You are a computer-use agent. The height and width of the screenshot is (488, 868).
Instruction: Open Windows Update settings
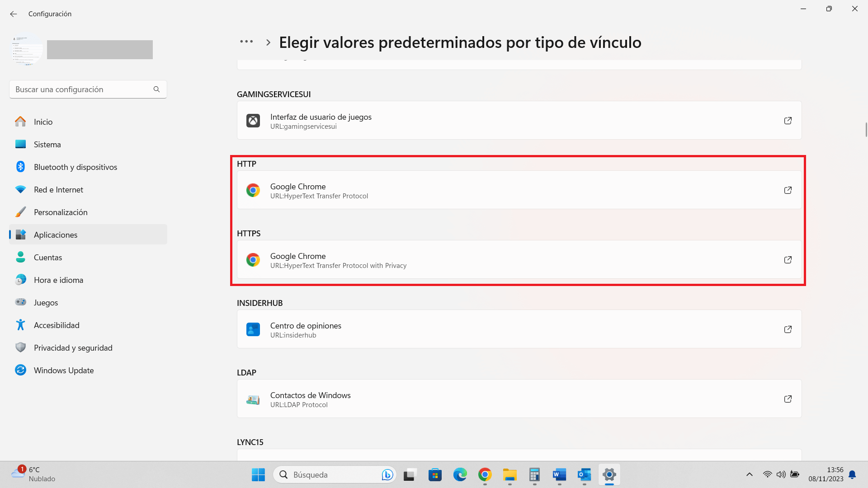coord(88,370)
